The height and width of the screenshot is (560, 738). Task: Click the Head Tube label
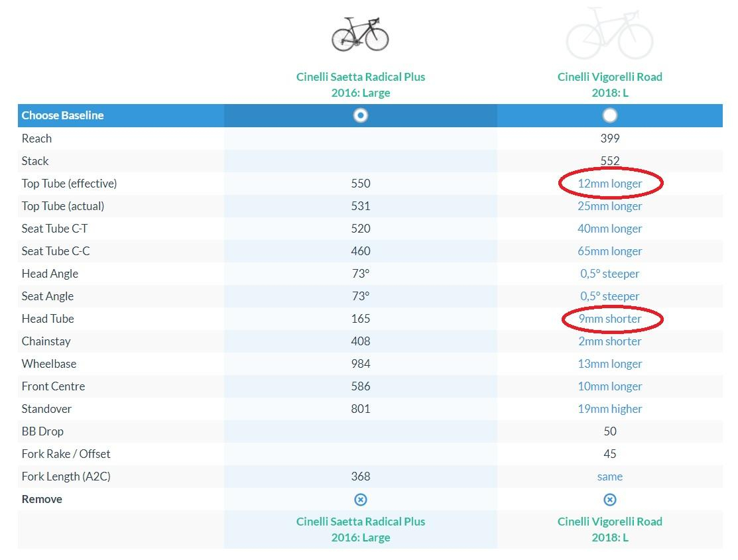(48, 319)
